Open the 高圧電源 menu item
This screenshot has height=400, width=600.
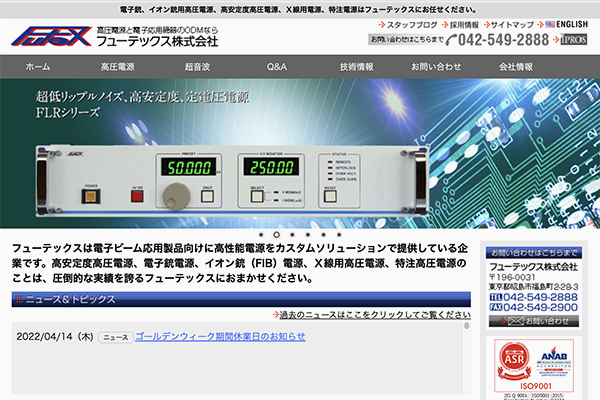(x=117, y=67)
